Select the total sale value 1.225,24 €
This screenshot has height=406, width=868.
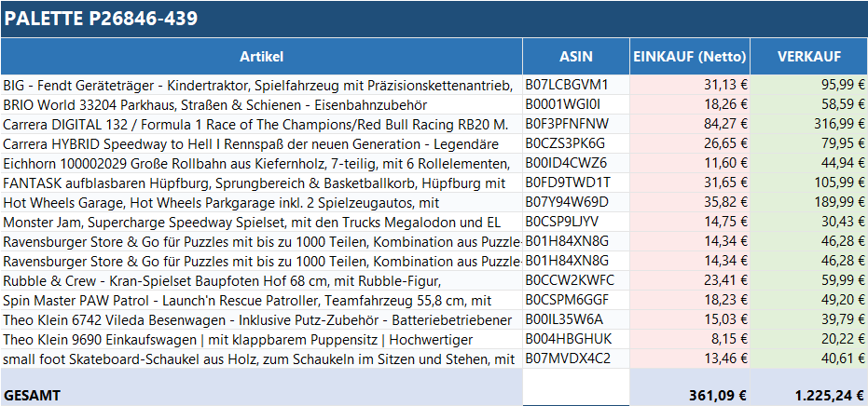click(808, 395)
